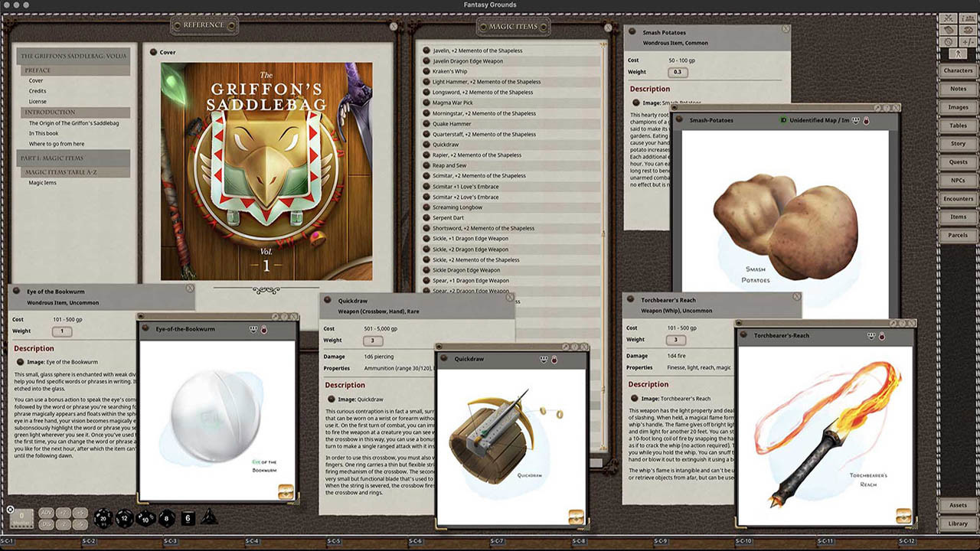Click the ADV advantage button
The width and height of the screenshot is (980, 551).
[45, 512]
